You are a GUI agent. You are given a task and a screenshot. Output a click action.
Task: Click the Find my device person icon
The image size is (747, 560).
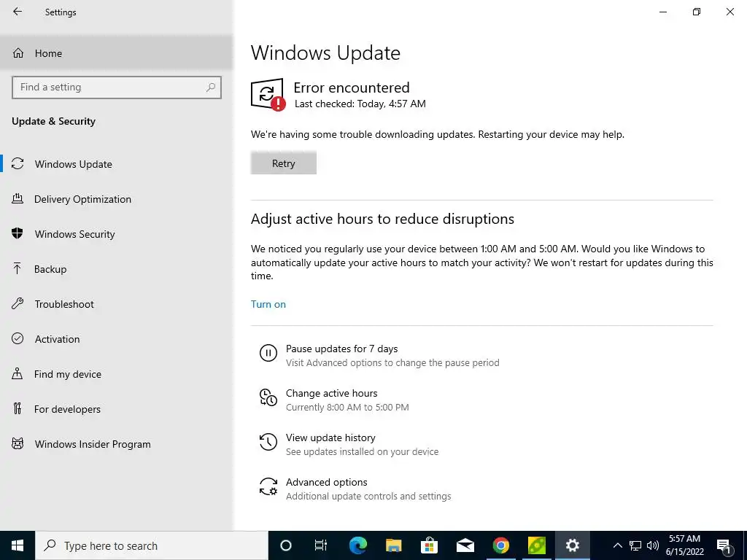point(18,373)
